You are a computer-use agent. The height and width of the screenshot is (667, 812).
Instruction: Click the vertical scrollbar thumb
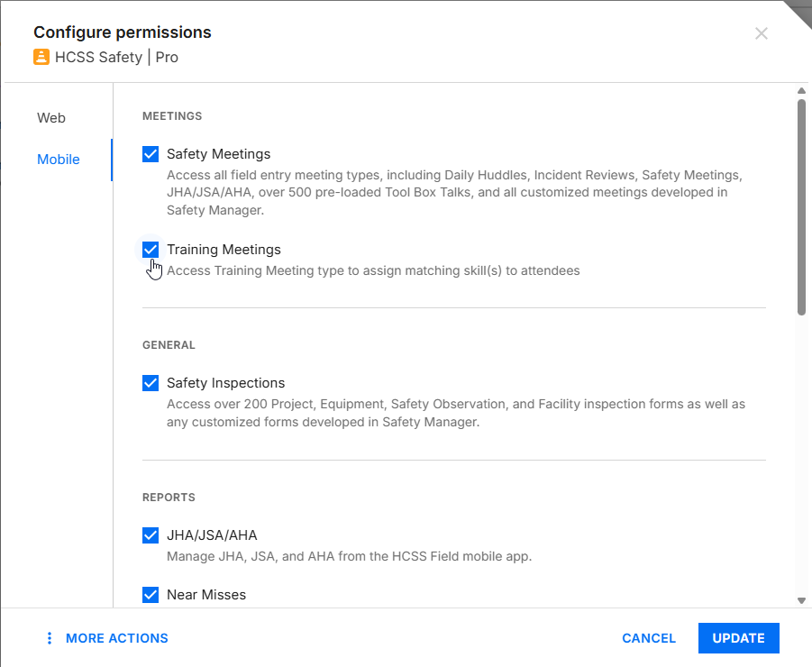tap(801, 207)
